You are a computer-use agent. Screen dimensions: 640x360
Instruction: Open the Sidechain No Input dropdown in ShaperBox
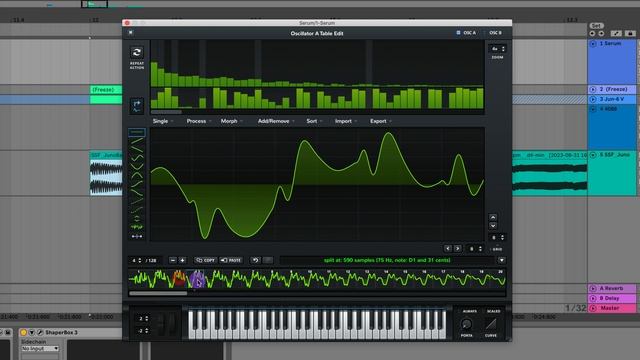tap(40, 349)
